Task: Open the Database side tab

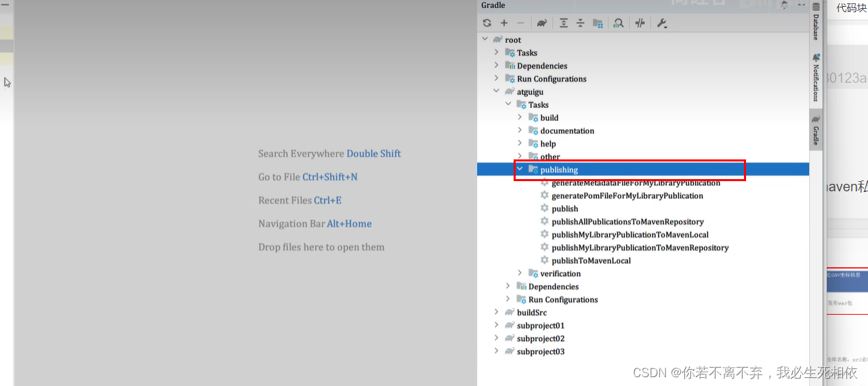Action: (816, 22)
